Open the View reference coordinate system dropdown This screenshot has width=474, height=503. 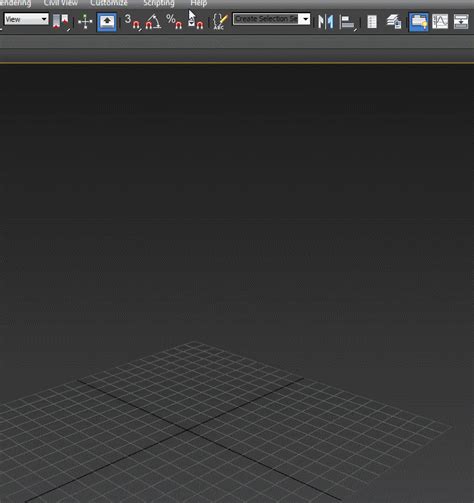(26, 19)
